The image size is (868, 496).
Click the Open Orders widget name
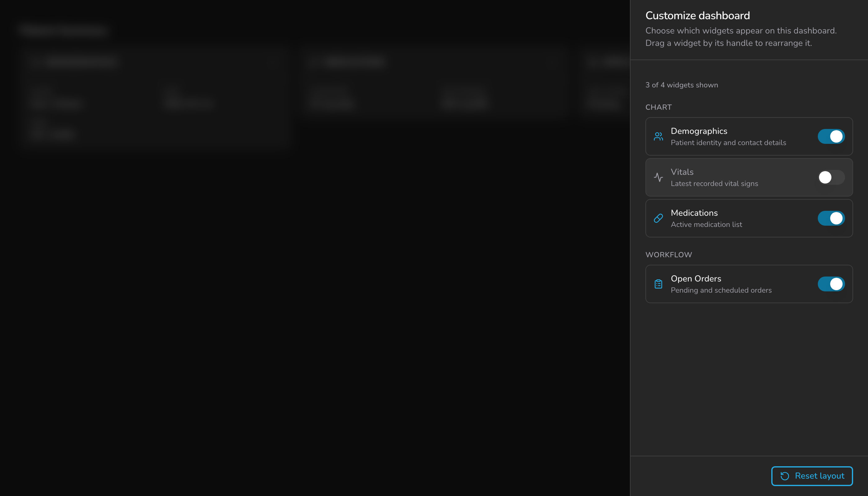point(696,279)
